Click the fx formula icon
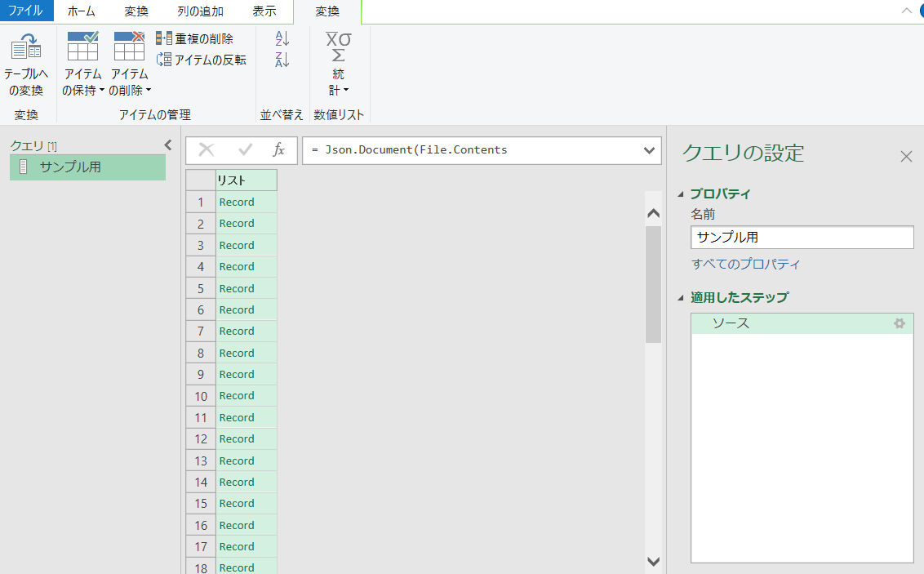 click(x=278, y=150)
